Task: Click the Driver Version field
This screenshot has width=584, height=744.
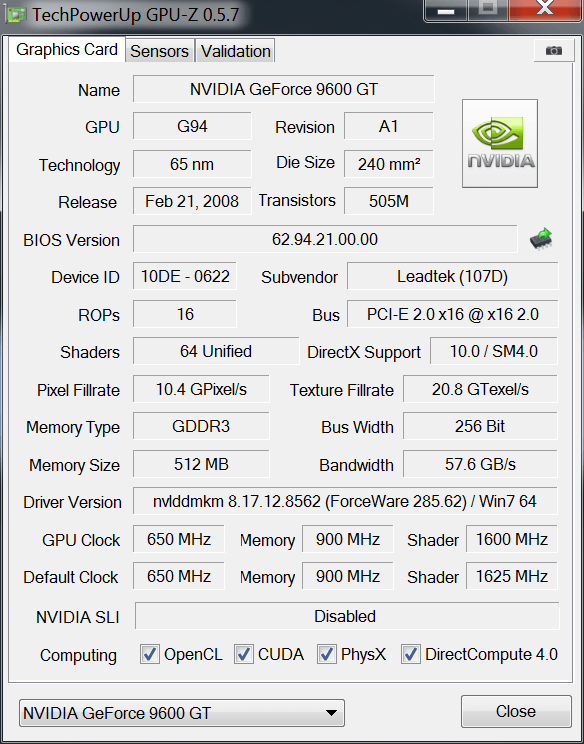Action: pos(345,501)
